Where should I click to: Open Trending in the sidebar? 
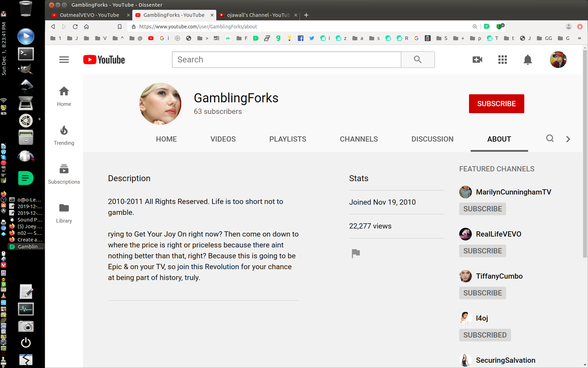(x=64, y=135)
